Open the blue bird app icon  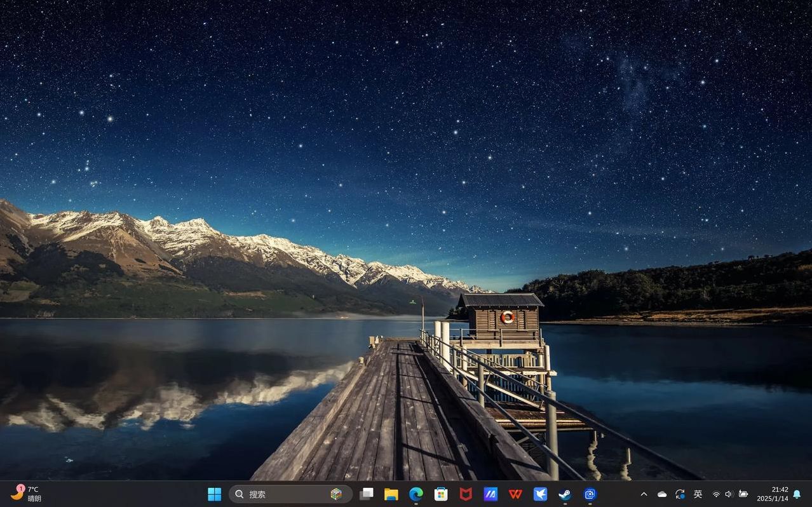540,494
